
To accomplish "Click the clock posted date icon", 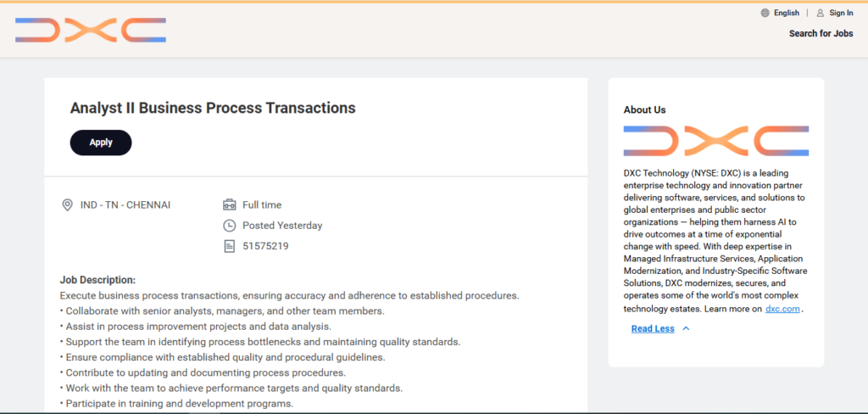I will point(229,226).
